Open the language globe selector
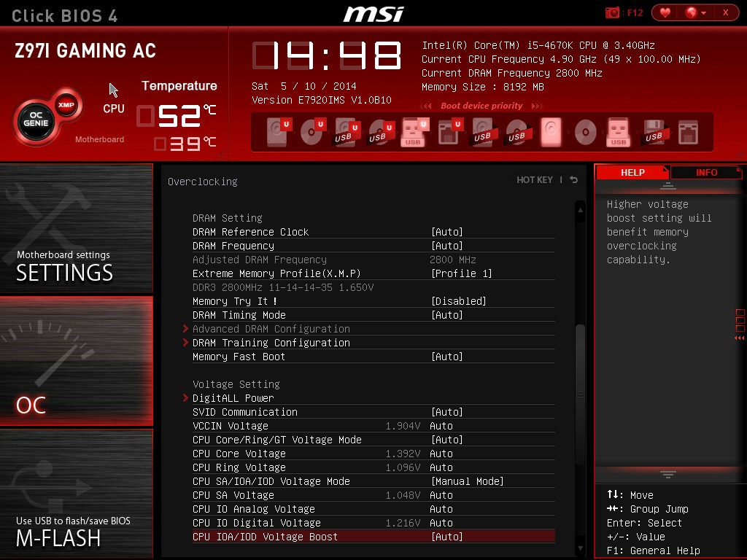Screen dimensions: 747x560 (695, 12)
